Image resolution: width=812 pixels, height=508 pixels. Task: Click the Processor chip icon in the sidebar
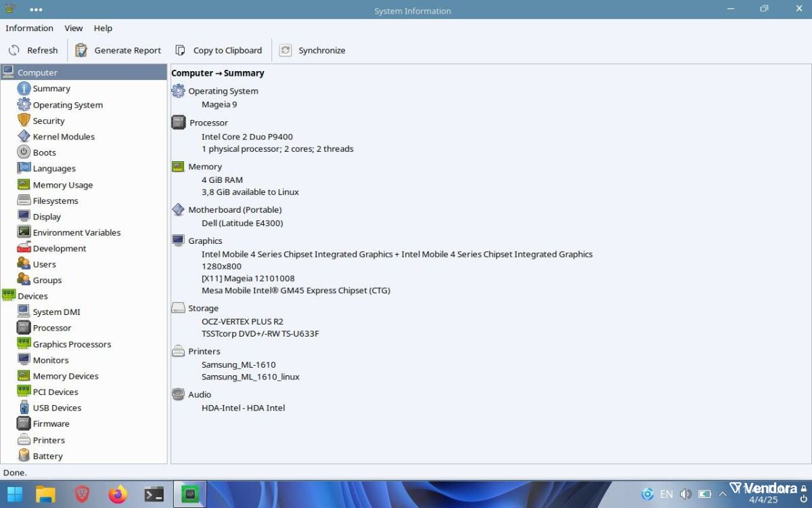24,328
